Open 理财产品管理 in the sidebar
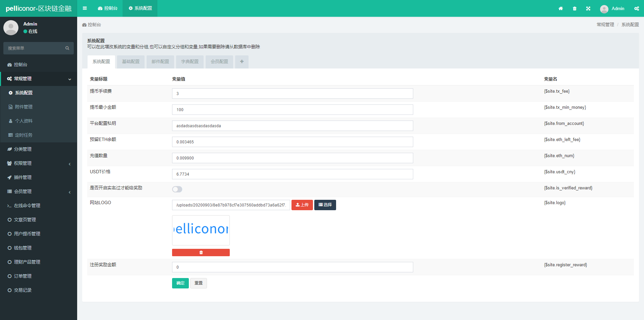The height and width of the screenshot is (320, 644). point(39,262)
